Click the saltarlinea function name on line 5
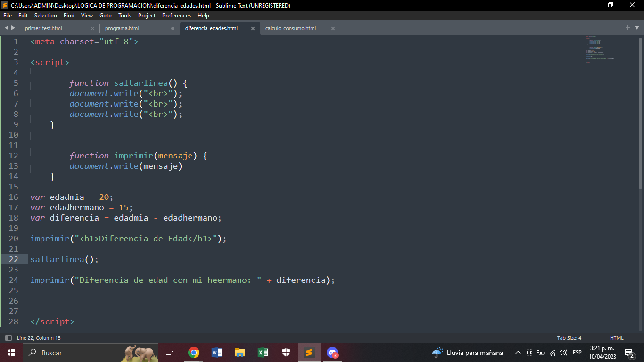Viewport: 644px width, 362px height. point(141,83)
